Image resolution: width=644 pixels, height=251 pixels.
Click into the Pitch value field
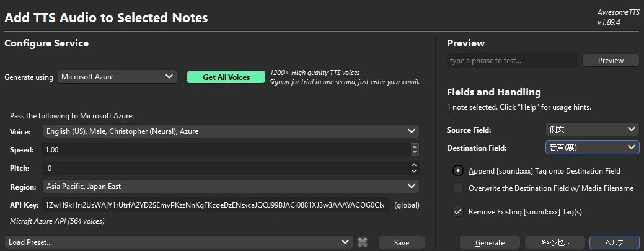(x=226, y=169)
